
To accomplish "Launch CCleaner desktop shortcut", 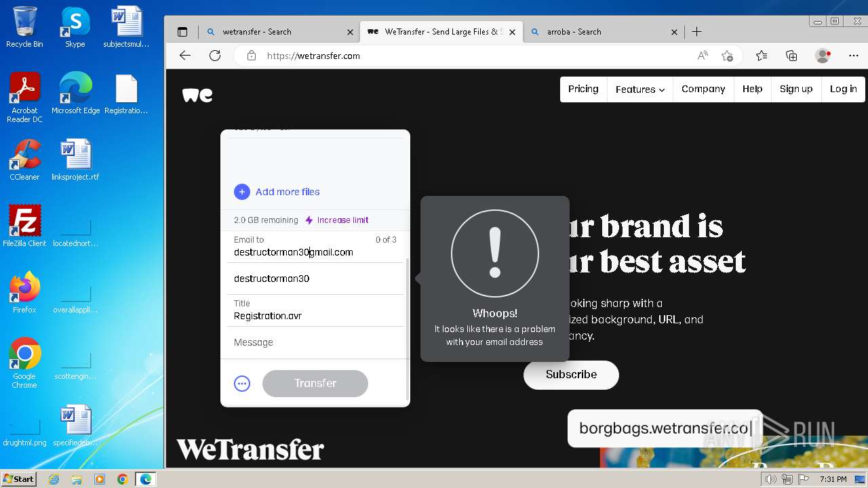I will [24, 160].
